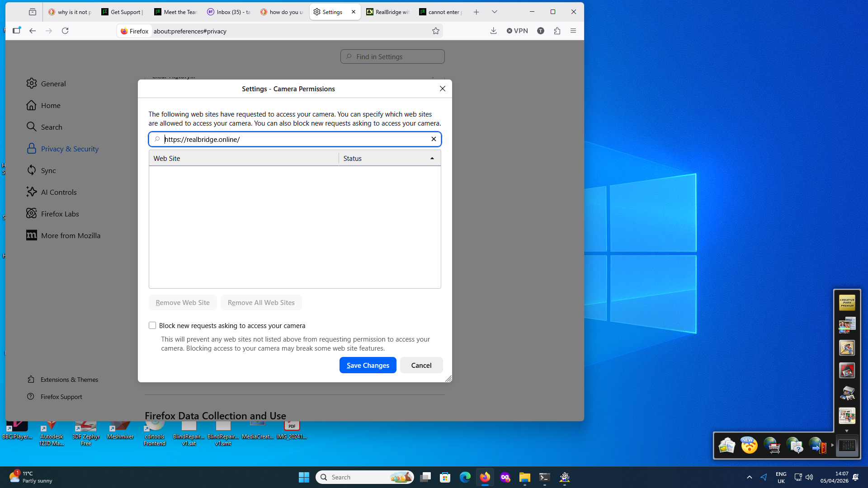Screen dimensions: 868x488
Task: Cancel the Camera Permissions dialog
Action: click(421, 365)
